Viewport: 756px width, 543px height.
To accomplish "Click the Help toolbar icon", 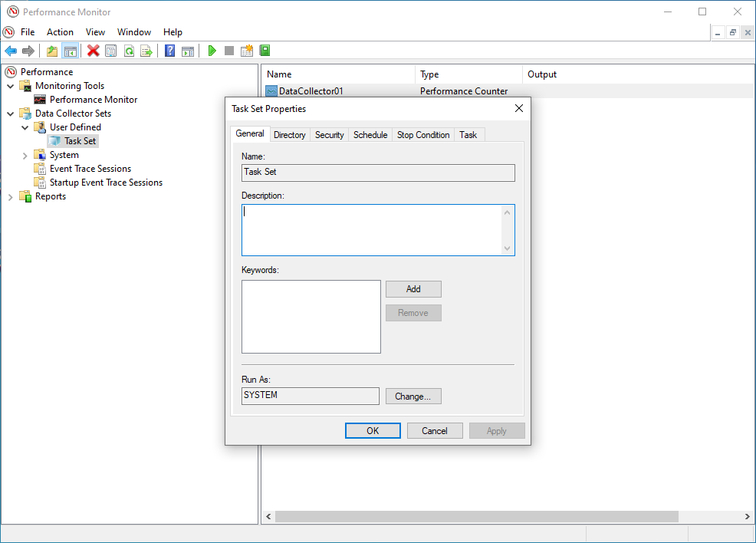I will tap(169, 50).
